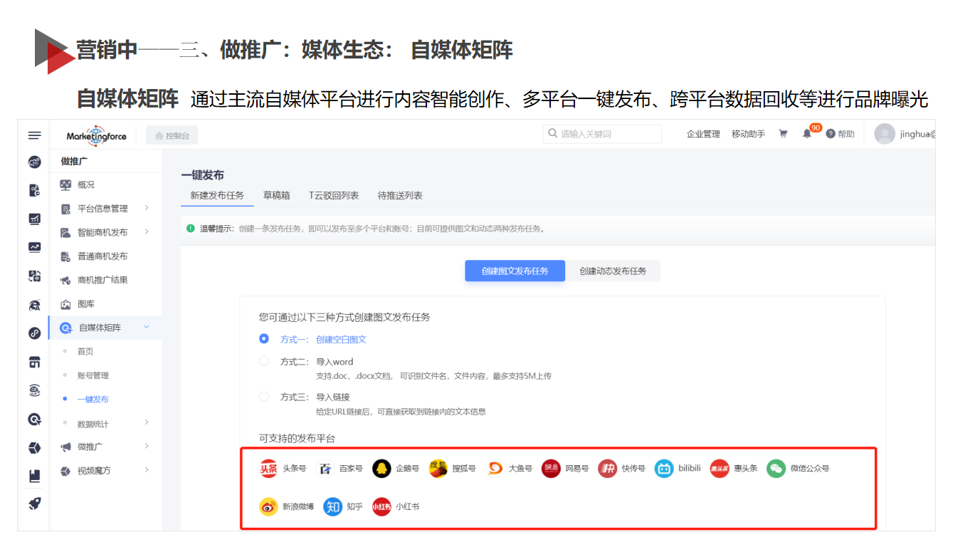Click the bilibili platform icon
The width and height of the screenshot is (980, 552).
tap(664, 469)
